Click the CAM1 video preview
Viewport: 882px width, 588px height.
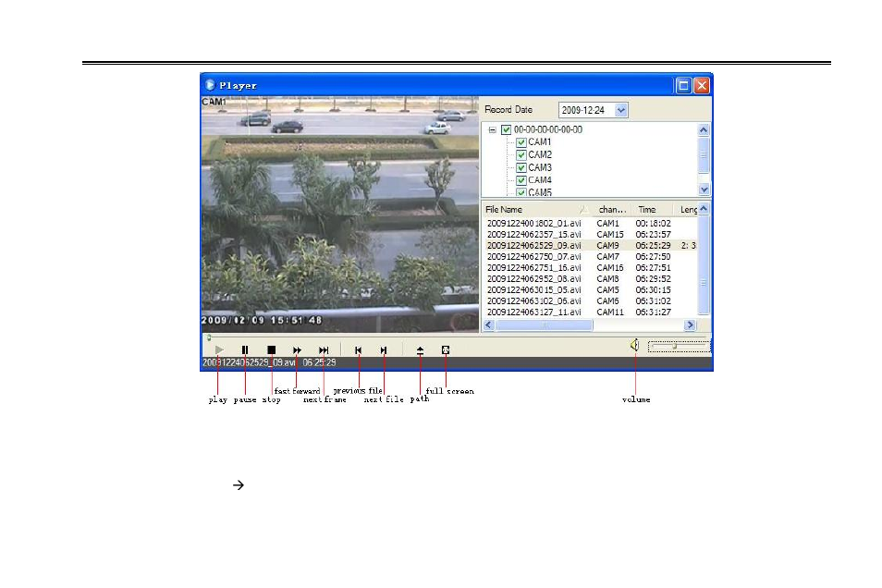(x=339, y=214)
